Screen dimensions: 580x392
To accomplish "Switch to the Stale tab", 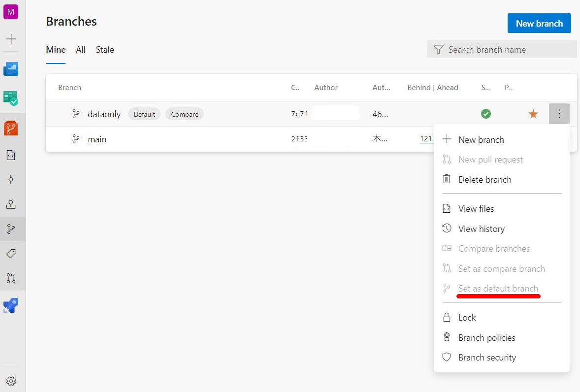I will pos(105,50).
